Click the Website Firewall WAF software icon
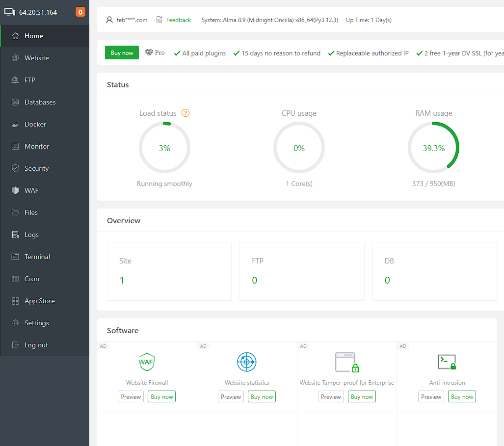Screen dimensions: 504x446 click(147, 362)
